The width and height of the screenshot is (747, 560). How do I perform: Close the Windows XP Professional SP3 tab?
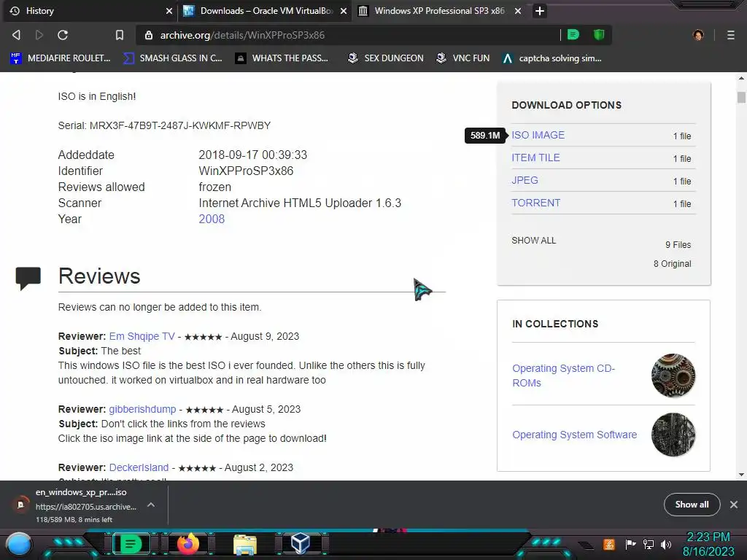pos(518,11)
